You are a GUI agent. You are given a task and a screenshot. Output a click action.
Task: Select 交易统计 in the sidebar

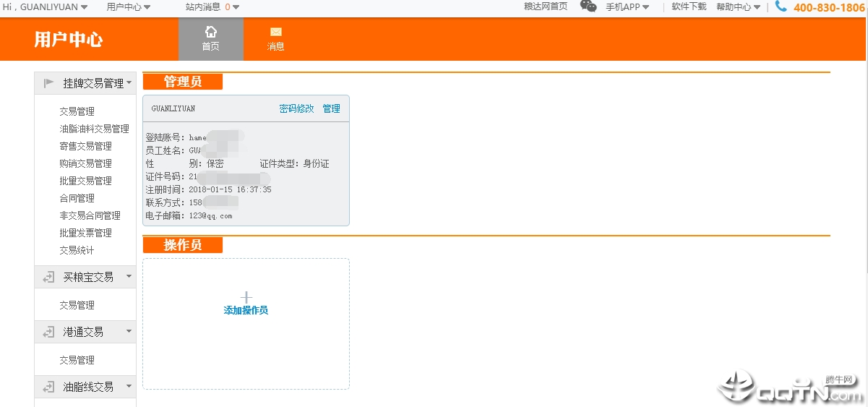(x=77, y=250)
